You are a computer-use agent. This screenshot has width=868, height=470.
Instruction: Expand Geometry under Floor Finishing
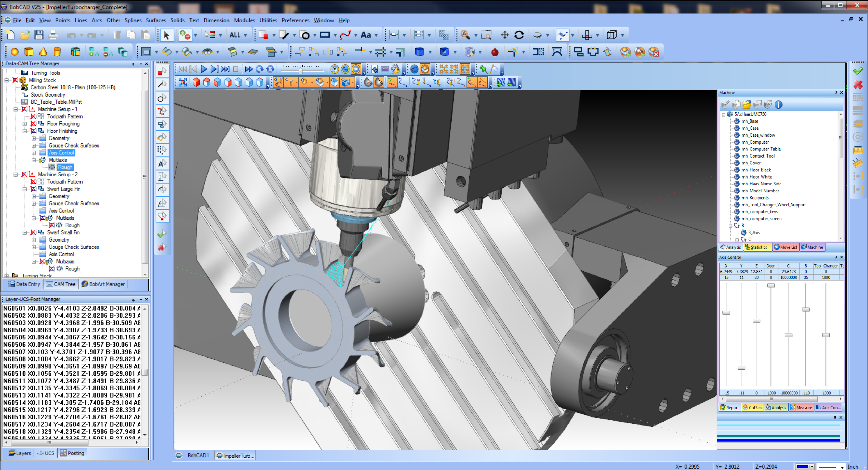(33, 138)
